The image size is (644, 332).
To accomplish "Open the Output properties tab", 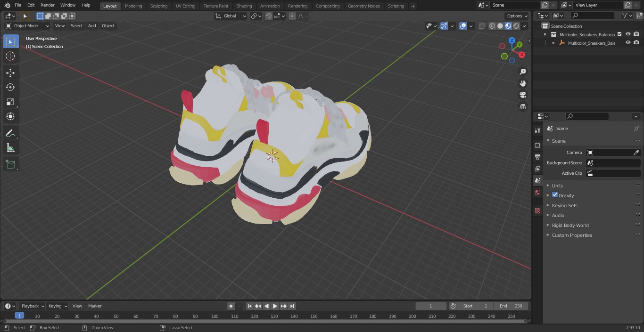I will point(537,157).
